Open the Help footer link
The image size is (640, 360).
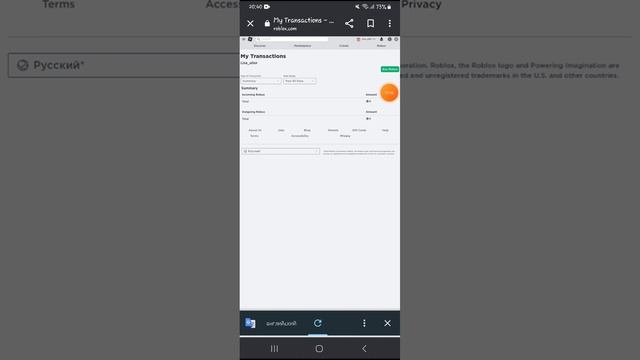pos(385,130)
